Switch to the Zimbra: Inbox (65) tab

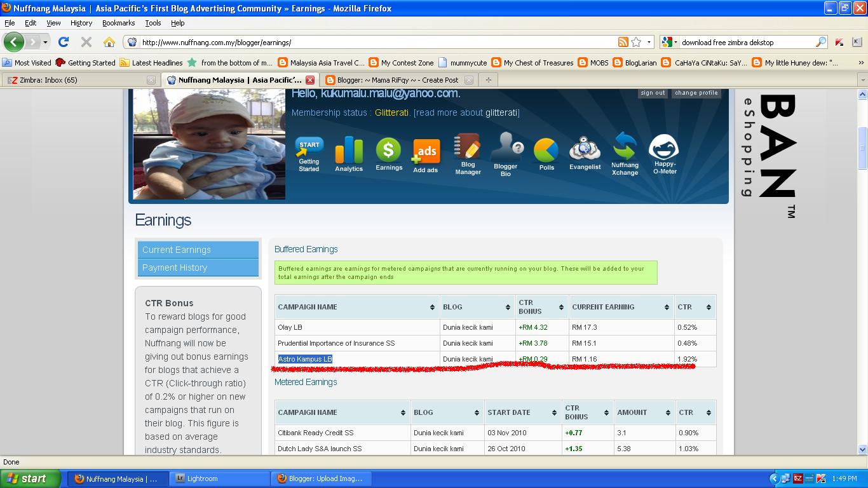[x=80, y=80]
